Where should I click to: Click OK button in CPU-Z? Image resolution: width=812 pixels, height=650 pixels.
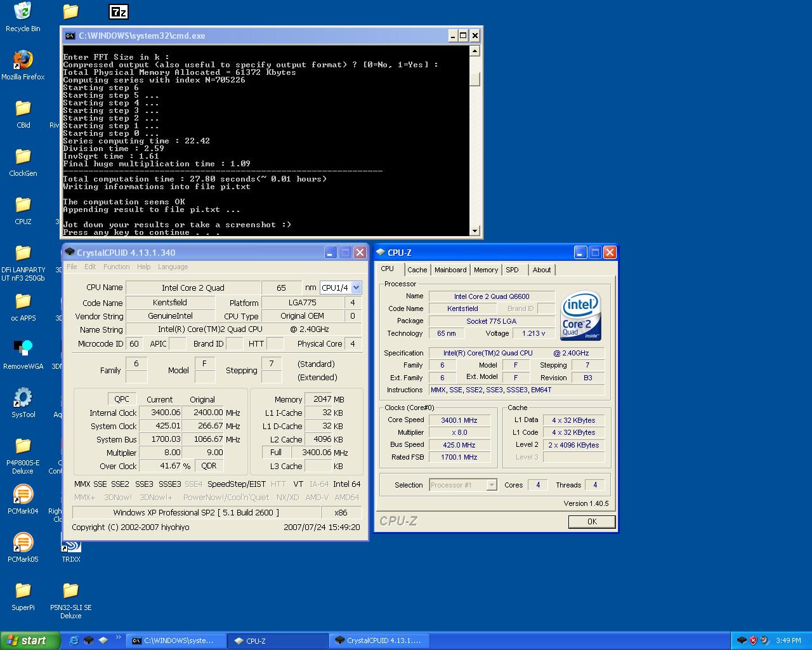click(x=592, y=521)
